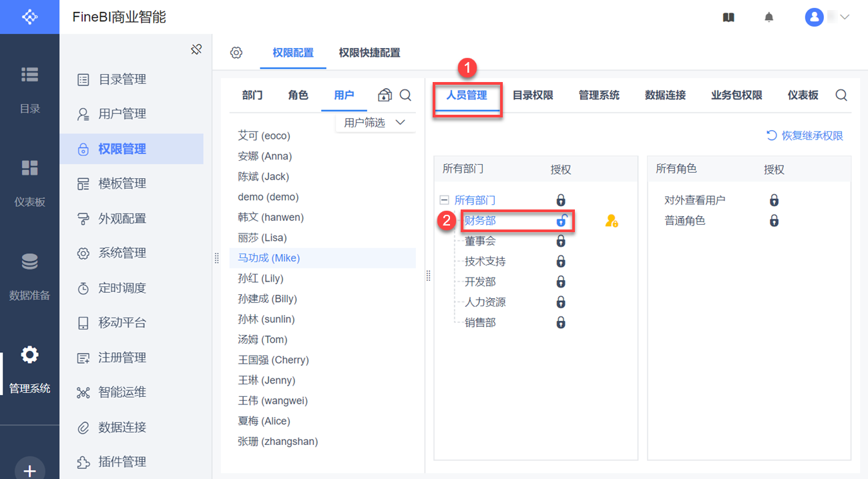Viewport: 868px width, 479px height.
Task: Switch to the 目录权限 tab
Action: 532,95
